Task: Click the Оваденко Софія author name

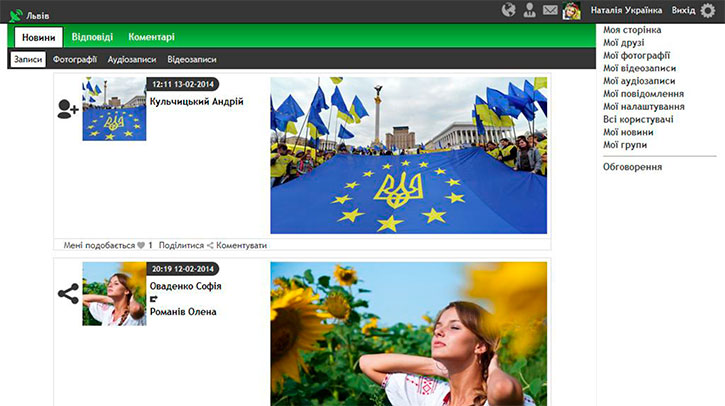Action: 185,287
